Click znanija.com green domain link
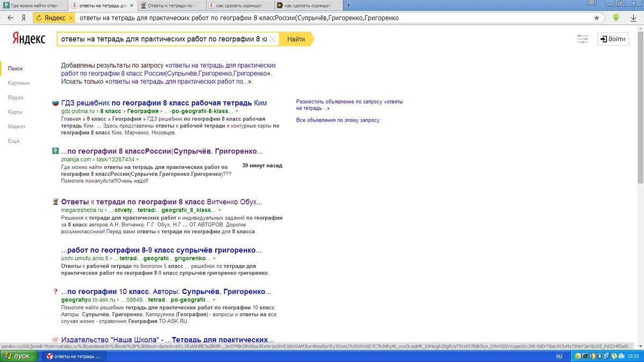Image resolution: width=644 pixels, height=362 pixels. pyautogui.click(x=76, y=159)
